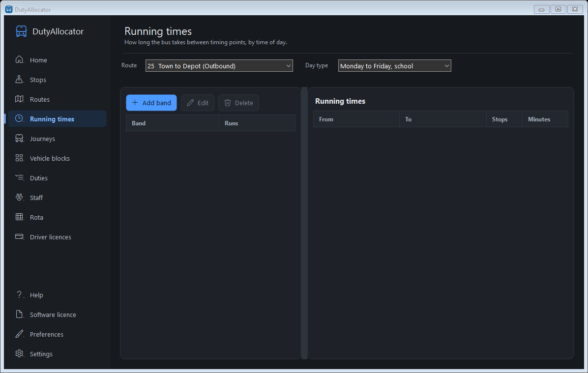Open the Stops section
This screenshot has height=373, width=588.
[x=58, y=80]
